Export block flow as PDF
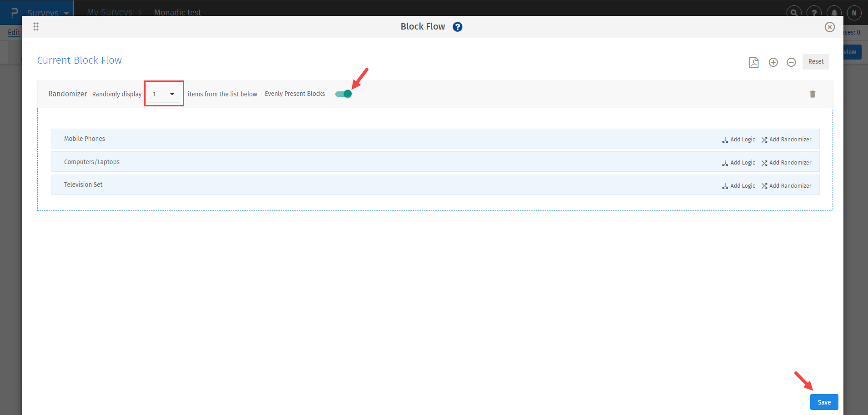Screen dimensions: 868x415 click(754, 62)
